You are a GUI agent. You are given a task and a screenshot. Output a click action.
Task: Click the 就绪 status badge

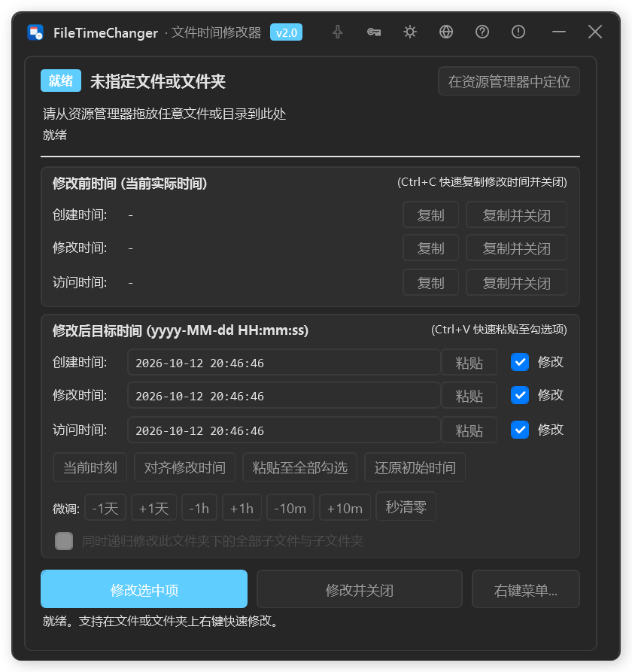click(61, 81)
